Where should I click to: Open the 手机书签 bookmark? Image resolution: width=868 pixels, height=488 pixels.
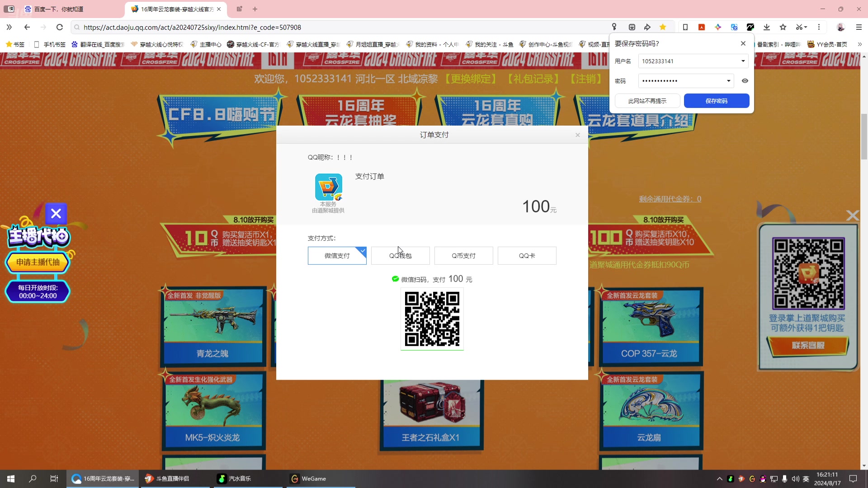pyautogui.click(x=50, y=44)
